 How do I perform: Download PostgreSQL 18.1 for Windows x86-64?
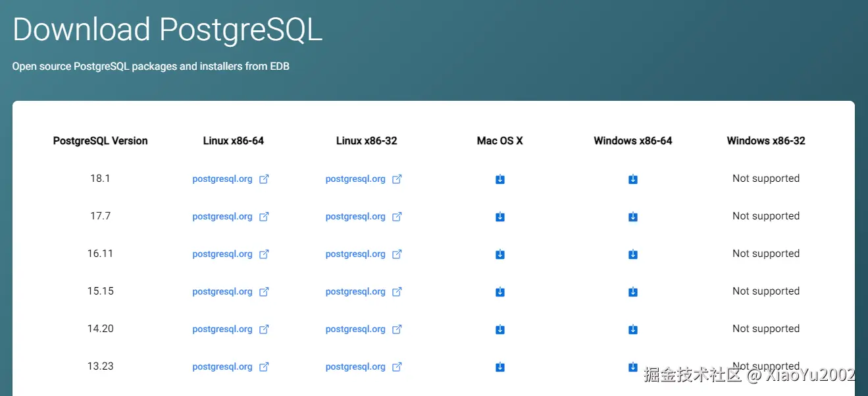click(633, 179)
